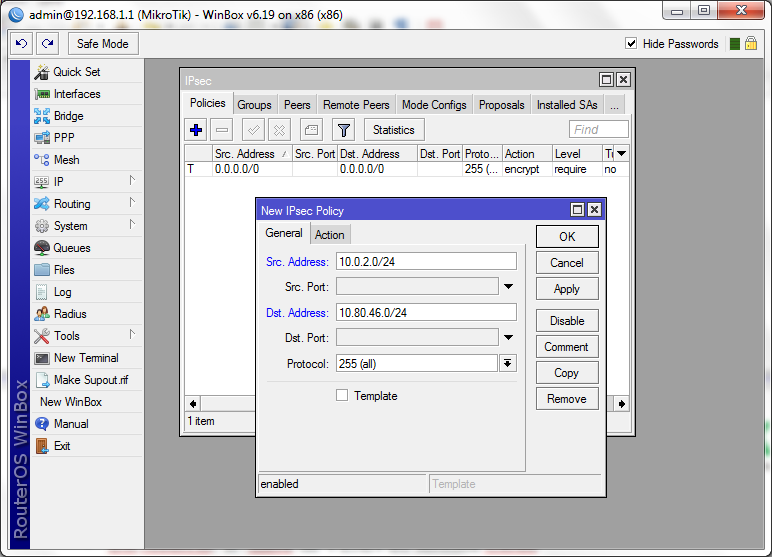Screen dimensions: 772x557
Task: Show more IPsec tabs via ellipsis
Action: coord(614,105)
